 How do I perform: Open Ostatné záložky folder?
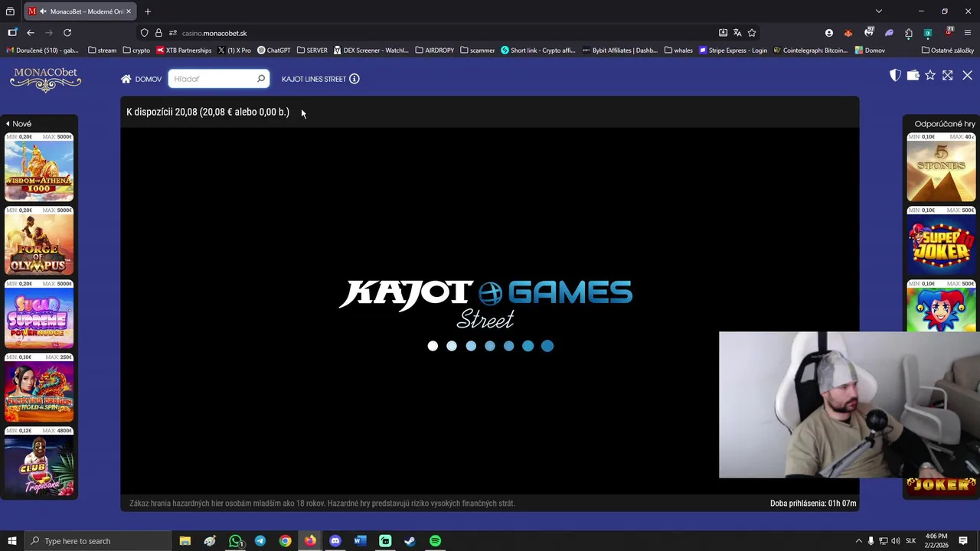[948, 51]
